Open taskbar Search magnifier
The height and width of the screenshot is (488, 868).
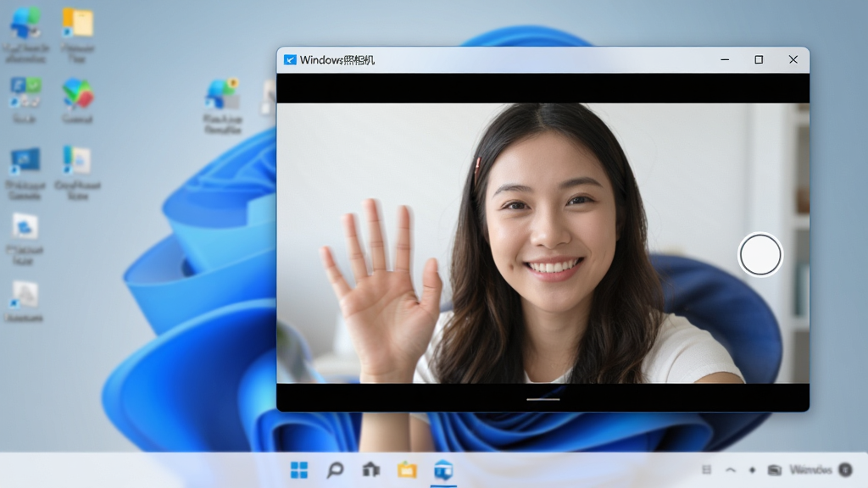(x=335, y=470)
